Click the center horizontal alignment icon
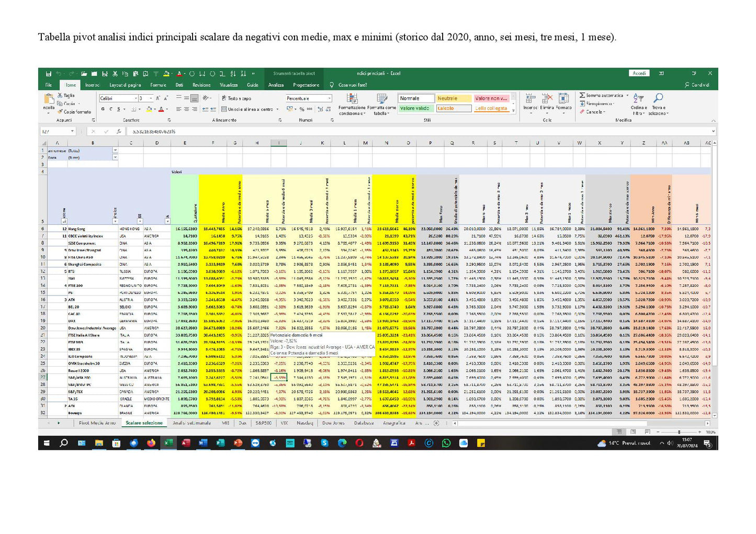 (x=187, y=109)
